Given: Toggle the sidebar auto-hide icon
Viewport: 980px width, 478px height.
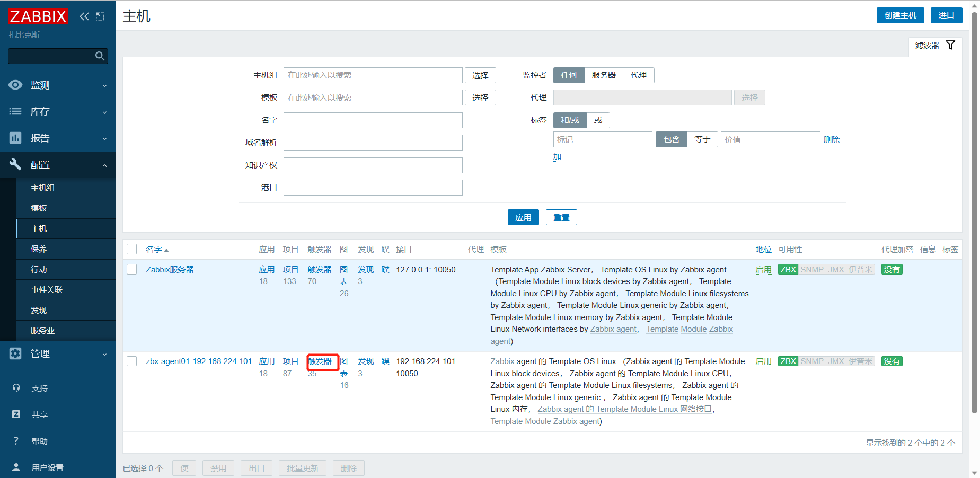Looking at the screenshot, I should pos(100,16).
